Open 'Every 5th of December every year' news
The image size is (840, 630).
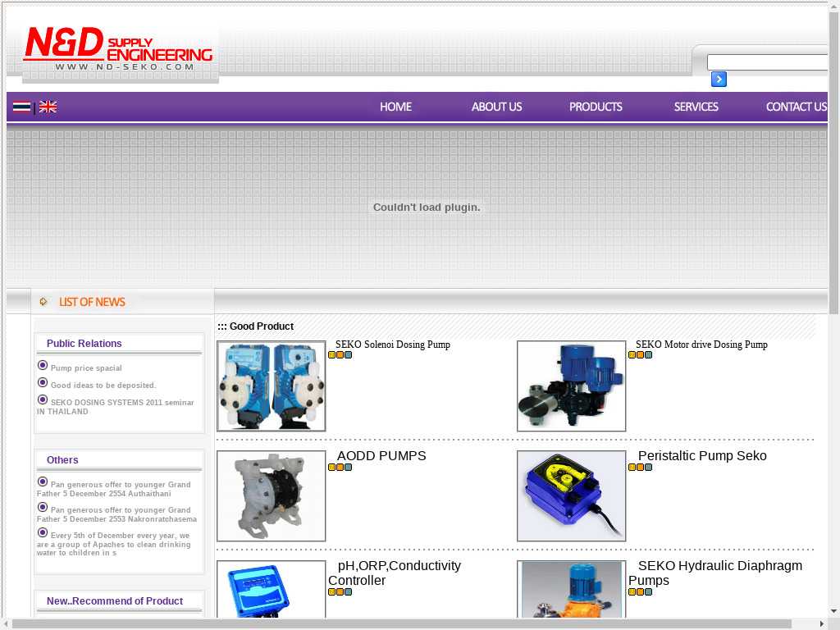[113, 544]
